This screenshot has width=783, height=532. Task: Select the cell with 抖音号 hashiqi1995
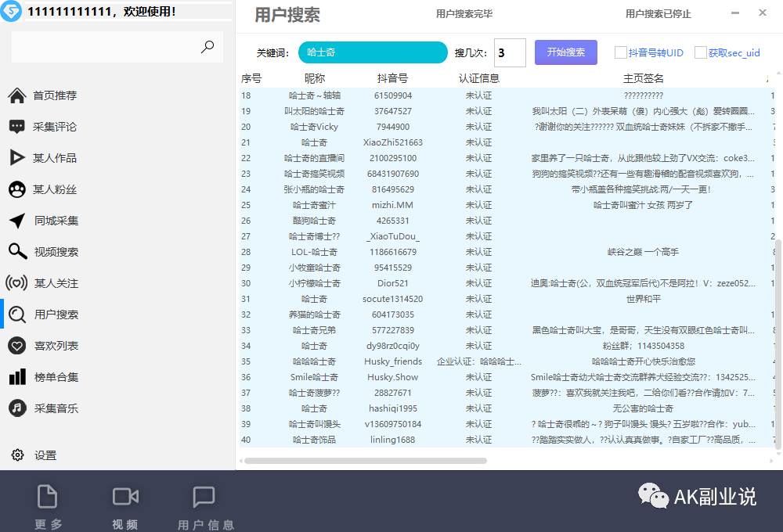(x=393, y=408)
